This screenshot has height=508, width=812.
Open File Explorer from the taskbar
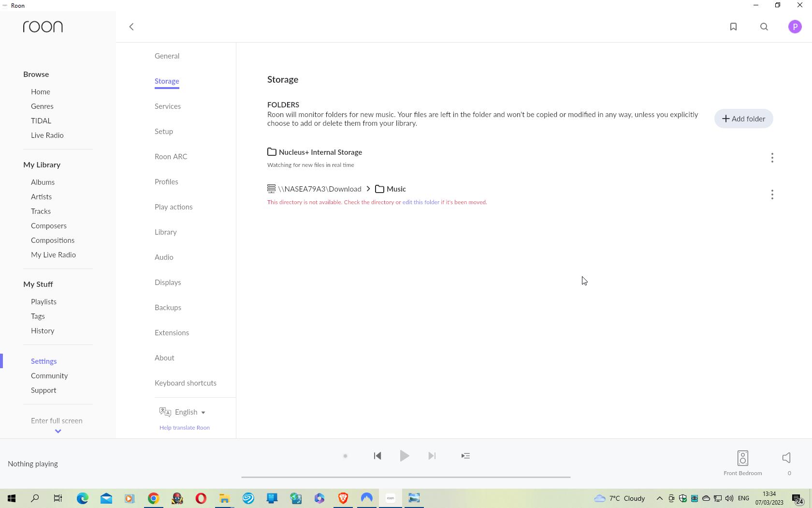[x=224, y=498]
